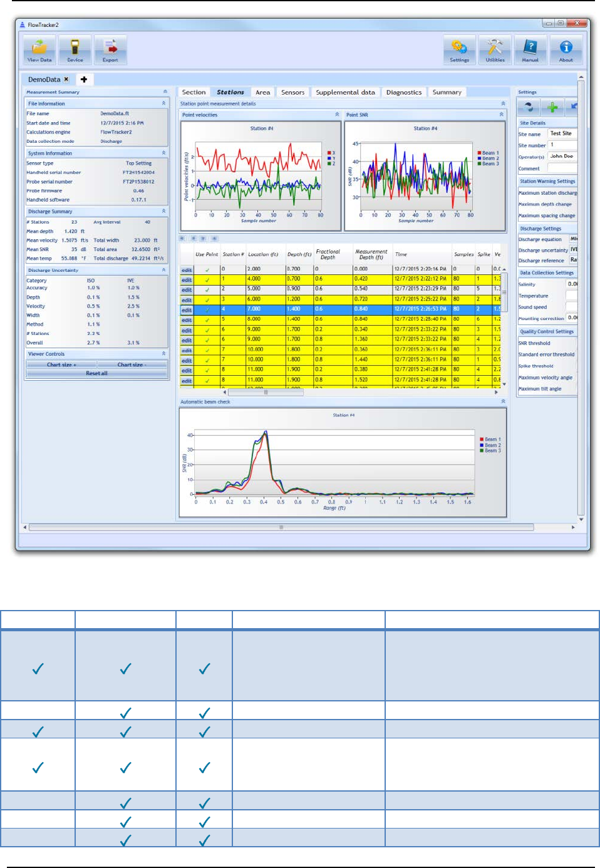The height and width of the screenshot is (868, 600).
Task: Click down arrow of window right scrollbar
Action: (581, 519)
